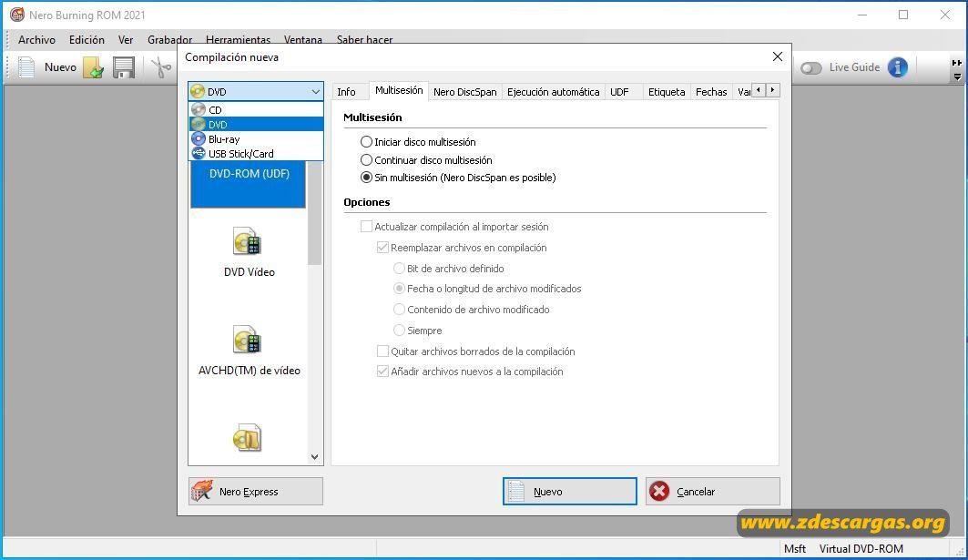Screen dimensions: 968x560
Task: Open the Ver menu
Action: pyautogui.click(x=126, y=39)
